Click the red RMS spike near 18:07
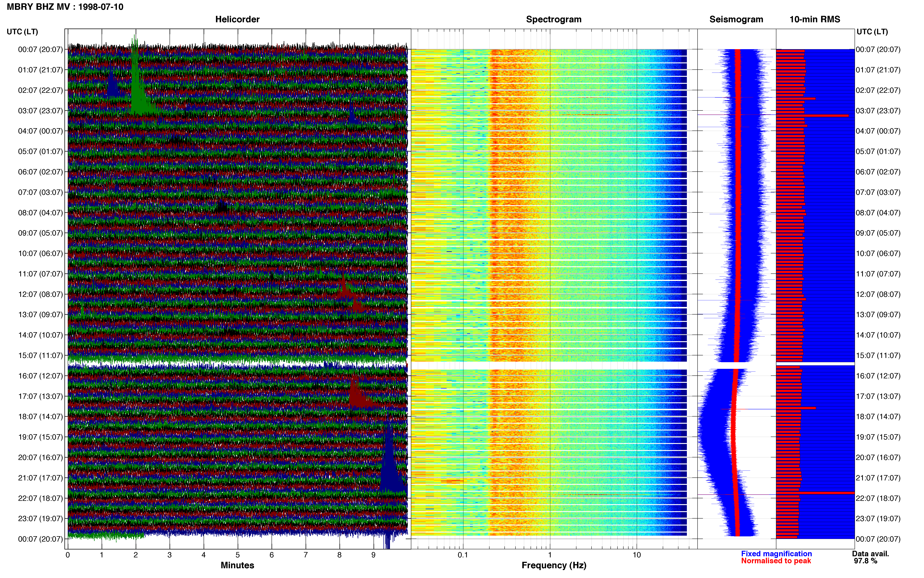924x578 pixels. tap(796, 408)
